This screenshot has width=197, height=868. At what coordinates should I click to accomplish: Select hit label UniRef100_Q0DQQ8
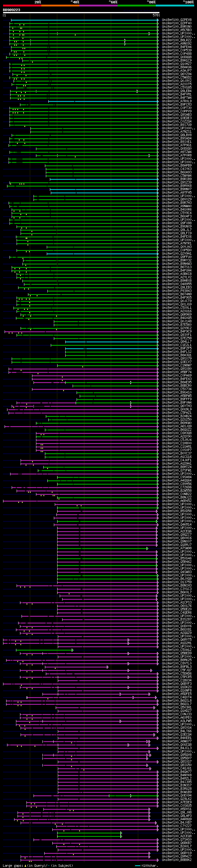click(x=177, y=57)
